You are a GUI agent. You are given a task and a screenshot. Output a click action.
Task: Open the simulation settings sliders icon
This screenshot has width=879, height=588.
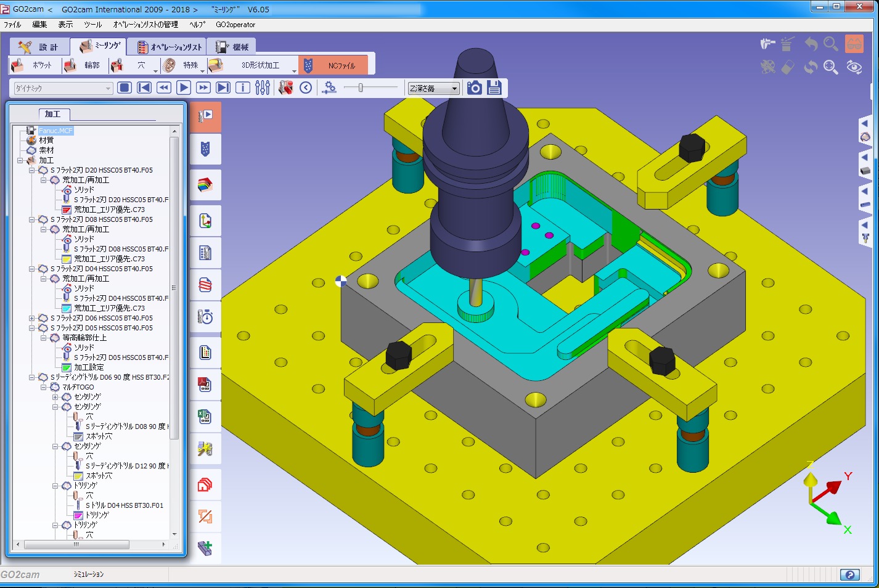coord(263,88)
